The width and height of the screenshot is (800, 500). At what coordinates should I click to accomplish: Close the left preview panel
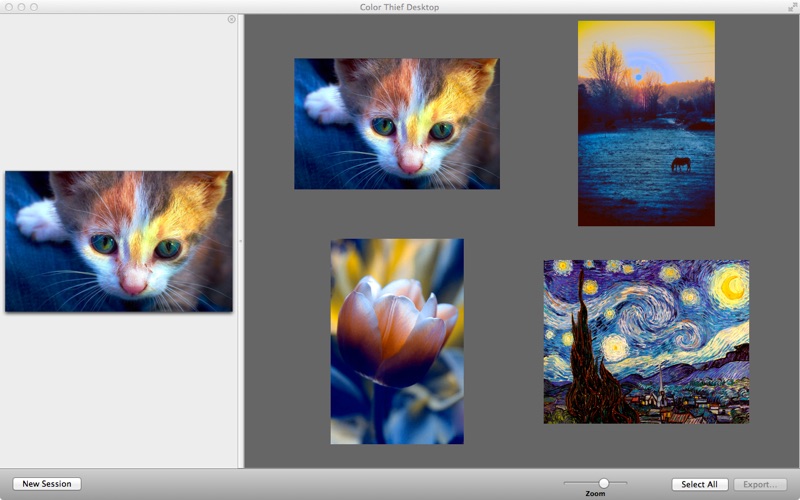click(232, 19)
